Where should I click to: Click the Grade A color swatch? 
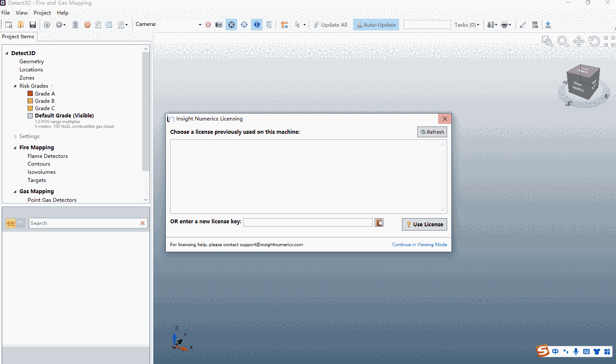[30, 93]
